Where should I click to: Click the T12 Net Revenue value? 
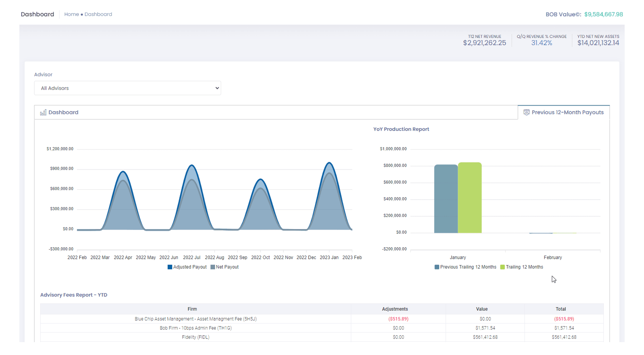[484, 43]
